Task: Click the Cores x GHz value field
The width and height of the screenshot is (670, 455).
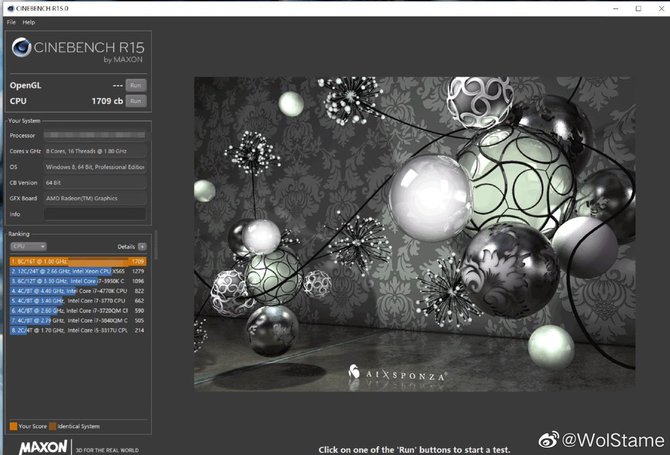Action: pos(95,151)
